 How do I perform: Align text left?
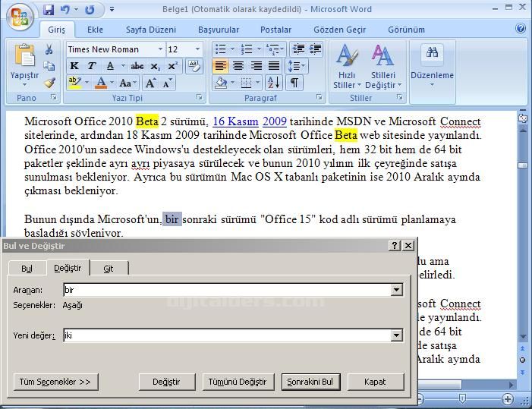(x=221, y=65)
